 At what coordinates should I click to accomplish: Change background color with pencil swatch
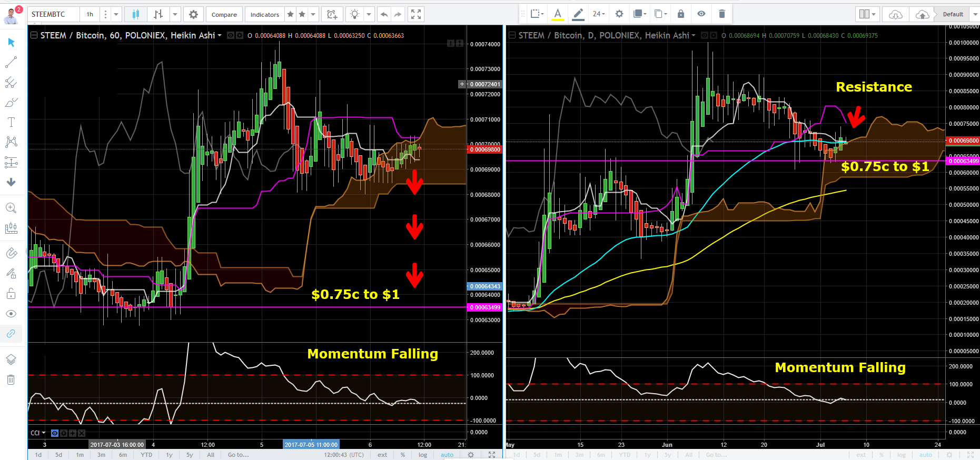(x=578, y=14)
